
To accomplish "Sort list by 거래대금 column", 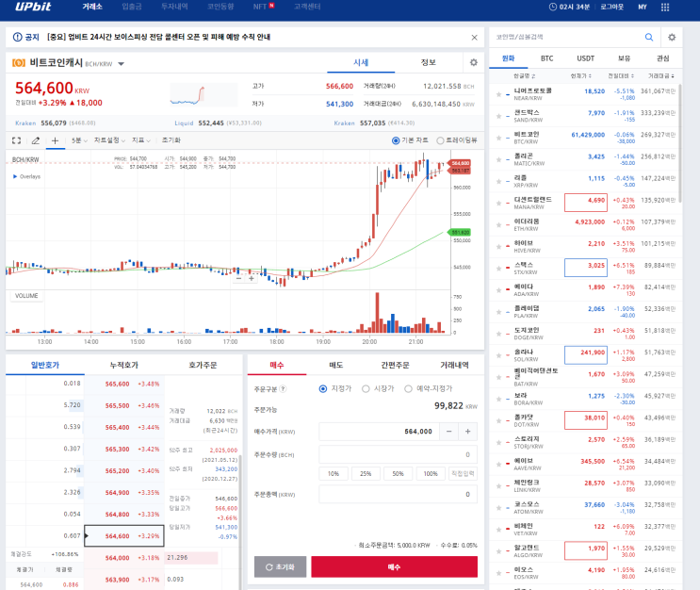I will pos(661,76).
